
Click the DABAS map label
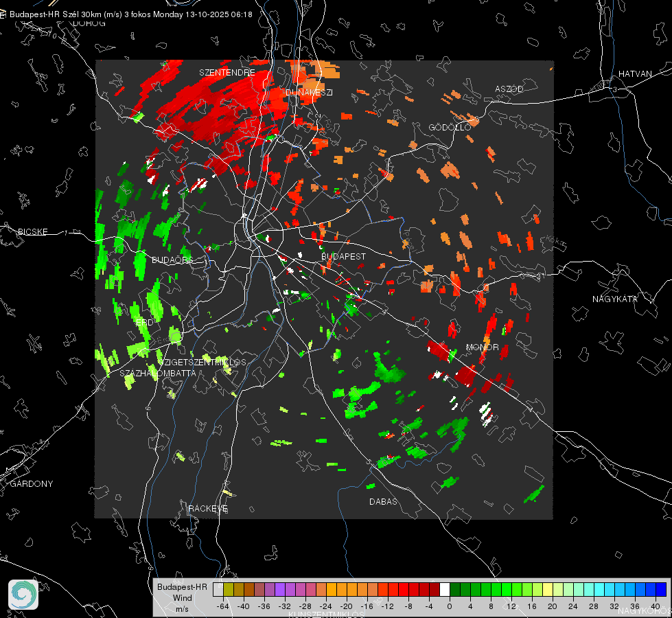click(383, 501)
